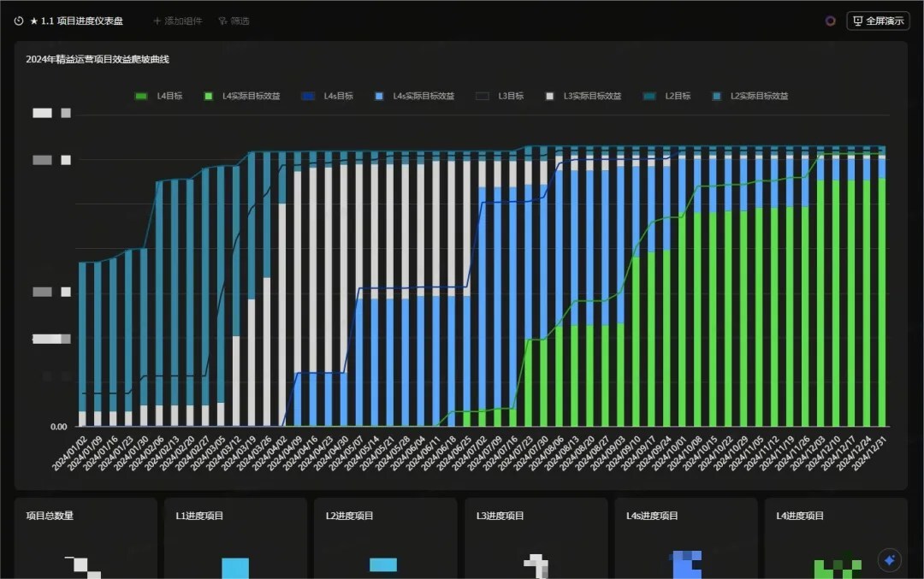Select the L4s进度项目 card

(x=685, y=537)
